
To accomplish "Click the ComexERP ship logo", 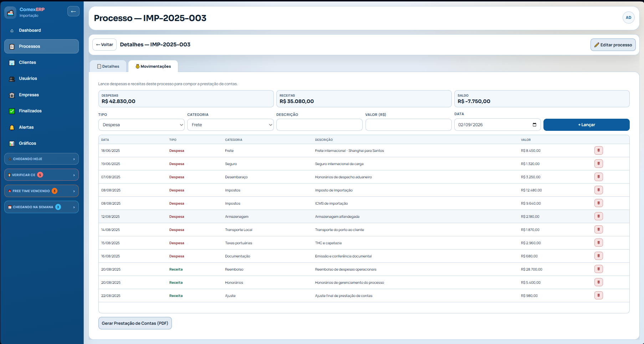I will pos(10,12).
